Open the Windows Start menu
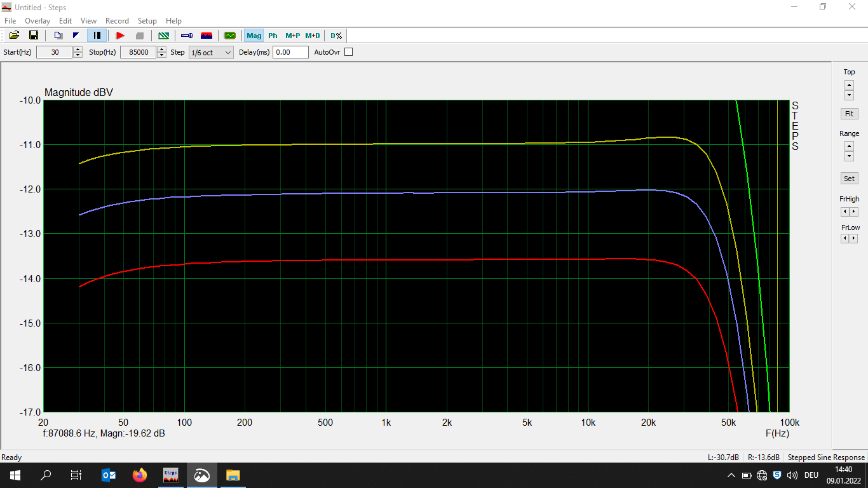The width and height of the screenshot is (868, 488). [x=15, y=475]
